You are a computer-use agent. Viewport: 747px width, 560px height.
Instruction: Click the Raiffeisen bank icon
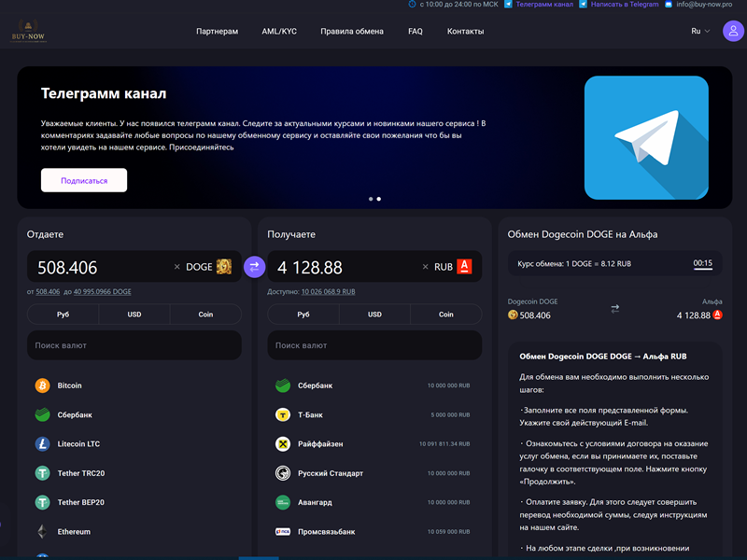click(x=283, y=444)
